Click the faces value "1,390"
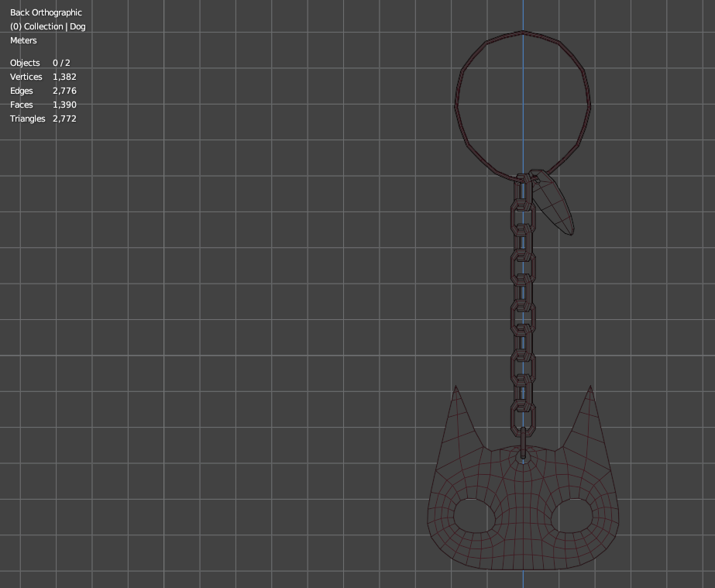Screen dimensions: 715x588 pyautogui.click(x=65, y=105)
